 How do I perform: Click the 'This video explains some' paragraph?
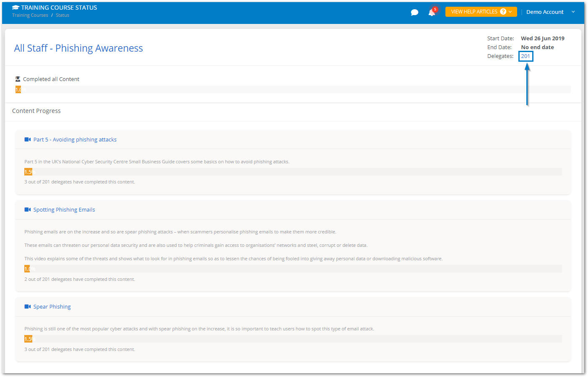tap(234, 259)
